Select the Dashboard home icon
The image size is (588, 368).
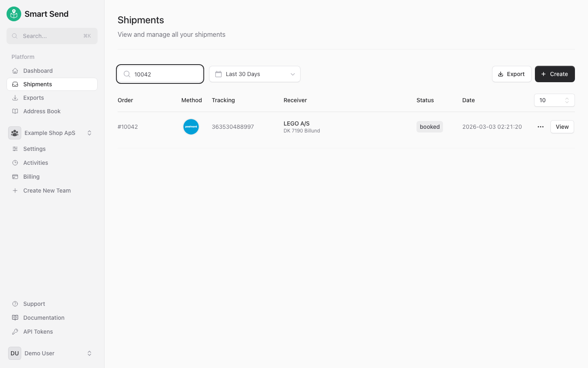(15, 70)
